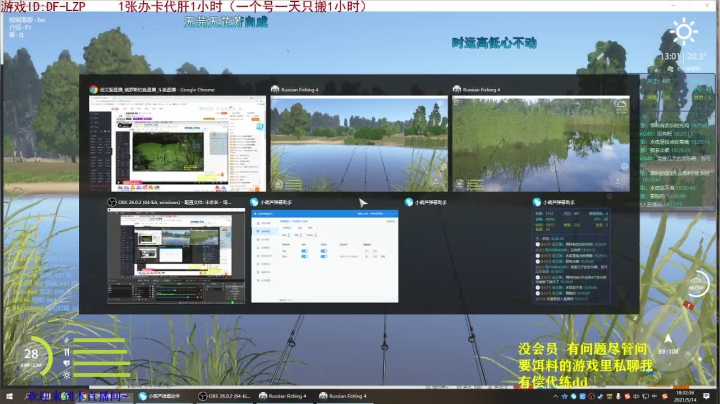Click the yellow tray icon next to Steam
Image resolution: width=720 pixels, height=404 pixels.
coord(609,397)
